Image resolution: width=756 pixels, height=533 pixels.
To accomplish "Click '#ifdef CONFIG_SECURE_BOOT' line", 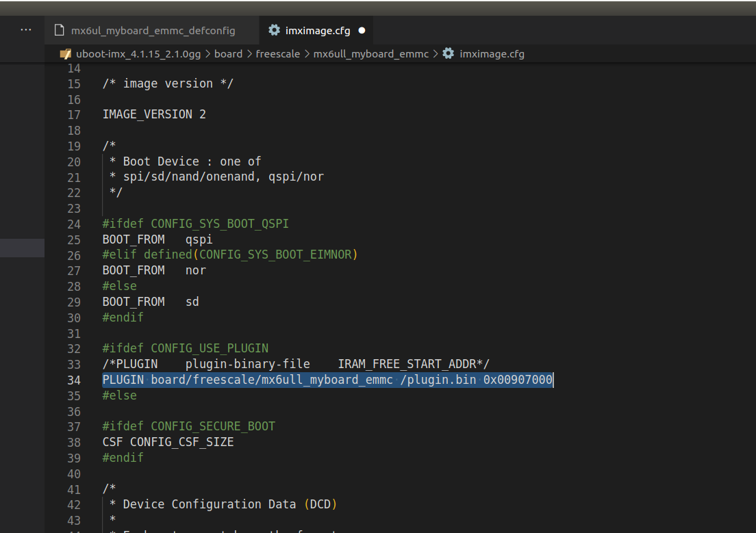I will pos(188,426).
